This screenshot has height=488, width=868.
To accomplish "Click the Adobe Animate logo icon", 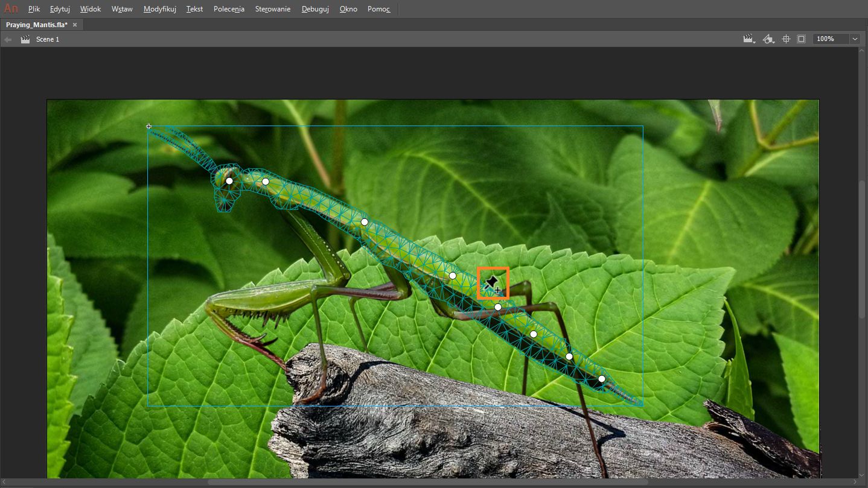I will 11,9.
